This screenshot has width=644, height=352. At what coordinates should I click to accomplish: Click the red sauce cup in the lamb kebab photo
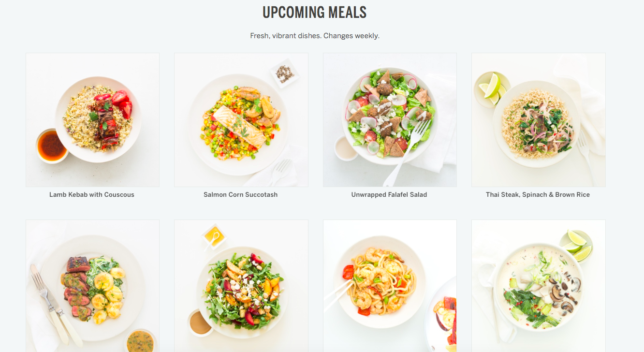(x=52, y=146)
